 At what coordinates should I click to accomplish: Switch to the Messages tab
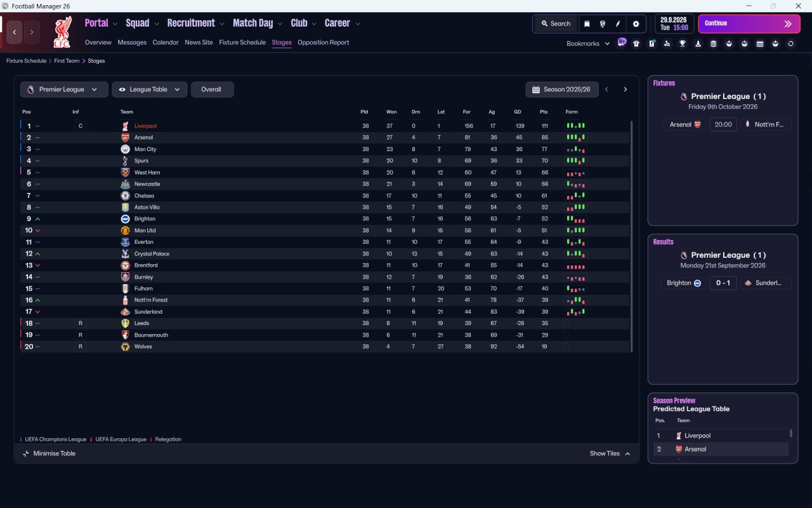[132, 43]
